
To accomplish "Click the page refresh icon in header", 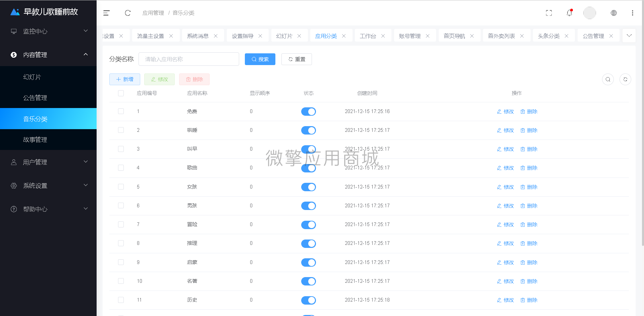I will coord(127,13).
